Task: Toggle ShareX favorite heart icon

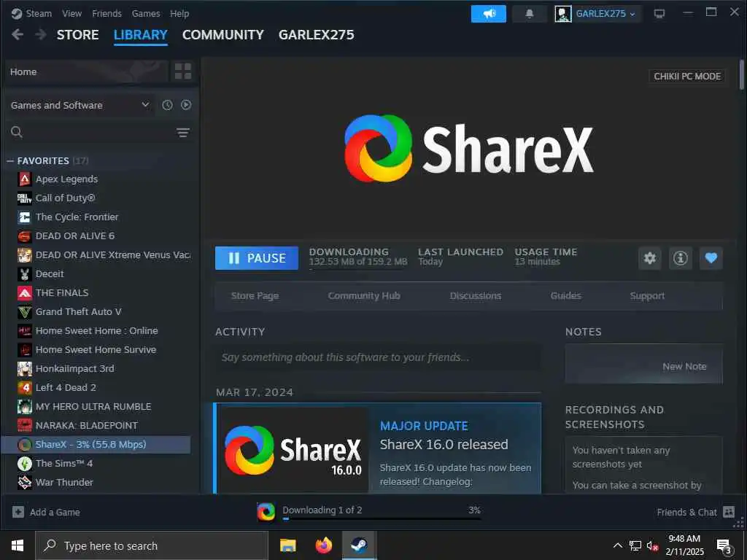Action: [711, 258]
